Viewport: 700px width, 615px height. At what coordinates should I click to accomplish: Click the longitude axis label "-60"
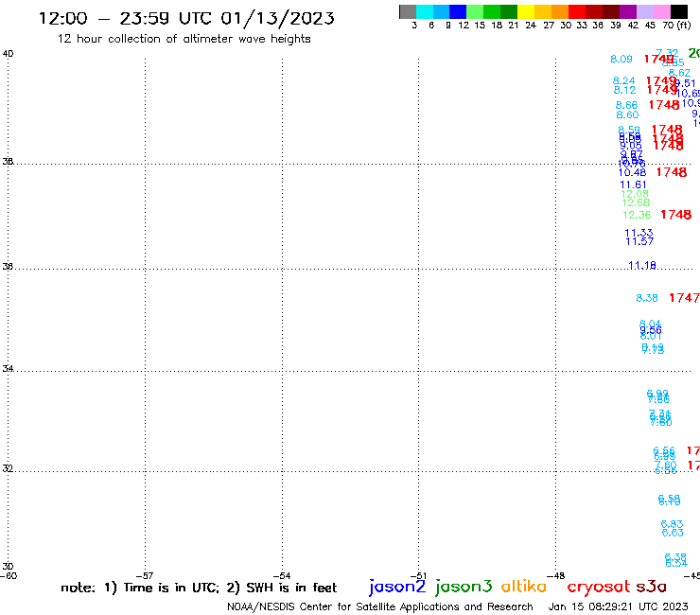pos(9,576)
